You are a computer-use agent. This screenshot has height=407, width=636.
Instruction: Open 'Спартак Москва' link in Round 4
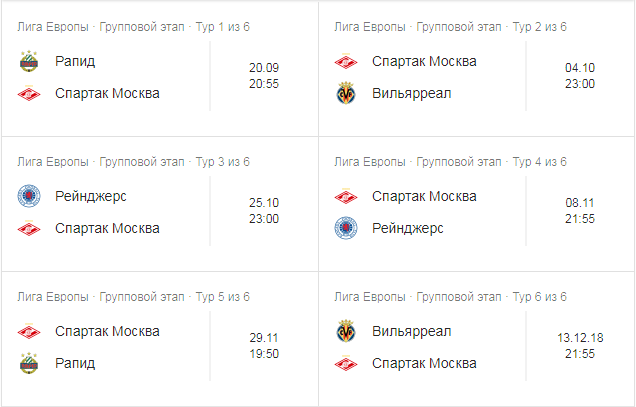[x=424, y=196]
